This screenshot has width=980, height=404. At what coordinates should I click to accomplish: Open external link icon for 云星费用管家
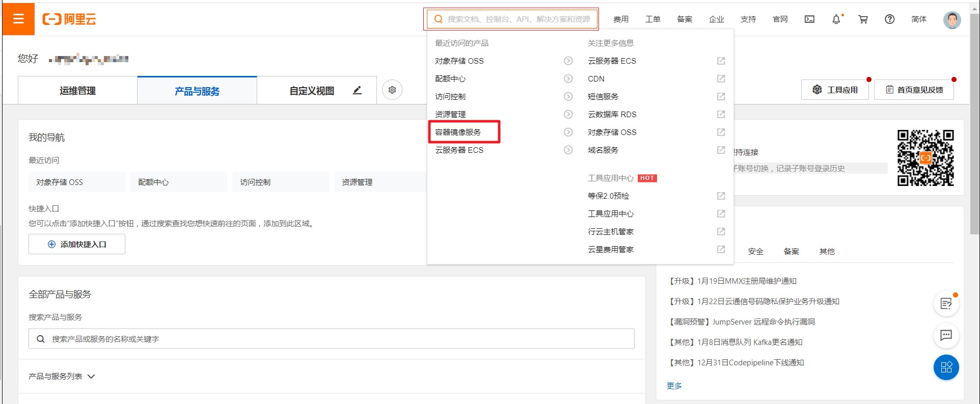[721, 250]
